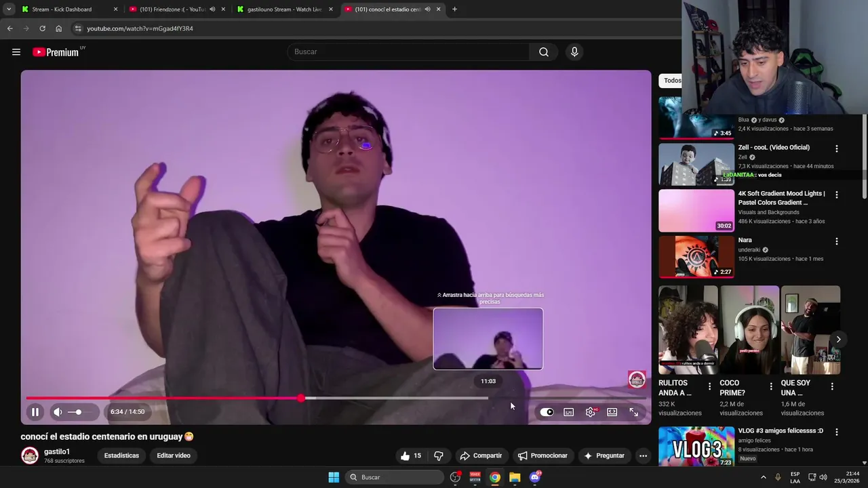Show hidden system tray icons
This screenshot has height=488, width=868.
[x=763, y=477]
